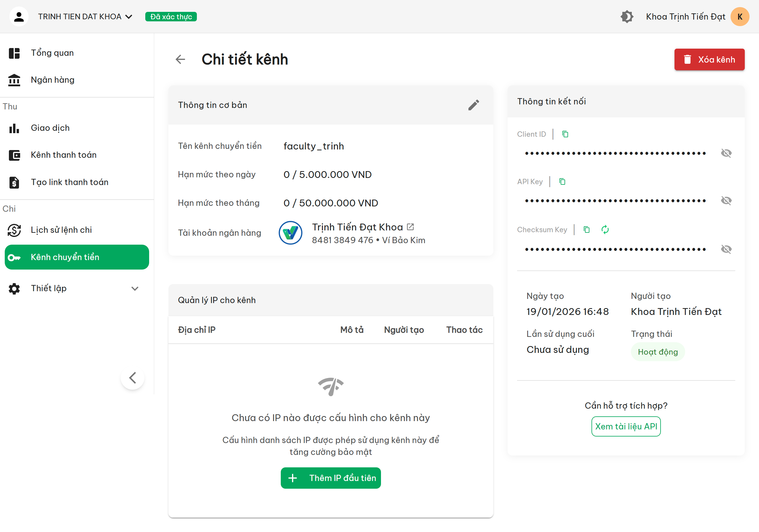Viewport: 759px width, 532px height.
Task: Open Lịch sử lệnh chi in sidebar
Action: (x=61, y=230)
